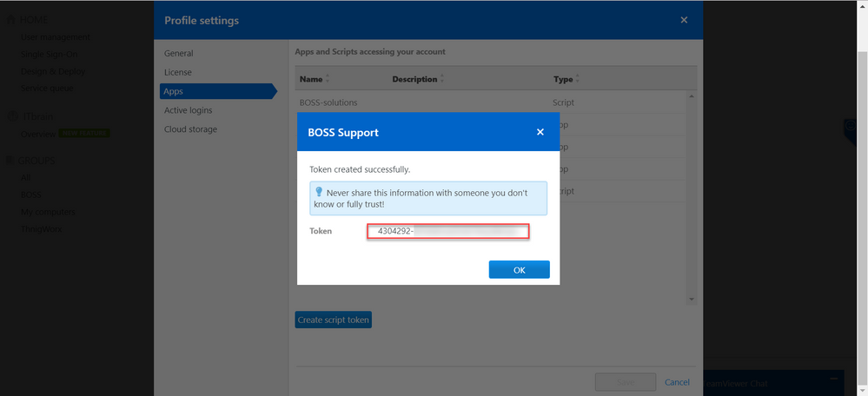This screenshot has height=396, width=868.
Task: Select the ThingWorx group in sidebar
Action: click(x=41, y=229)
